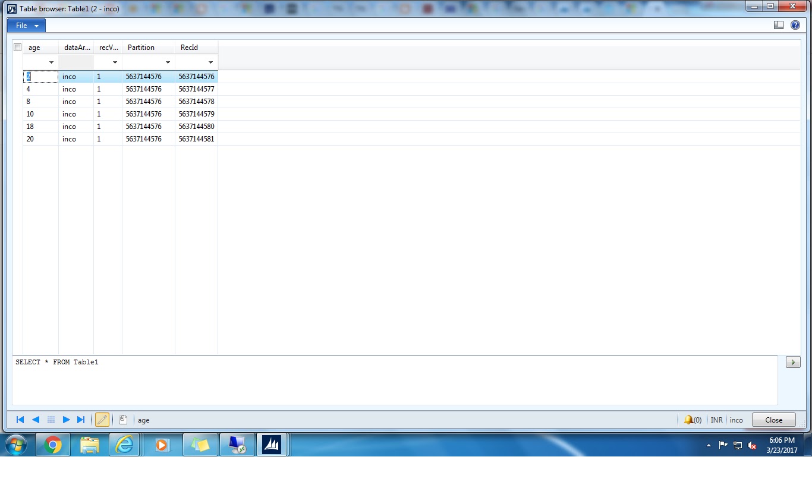812x504 pixels.
Task: Navigate to the first record
Action: pos(20,420)
